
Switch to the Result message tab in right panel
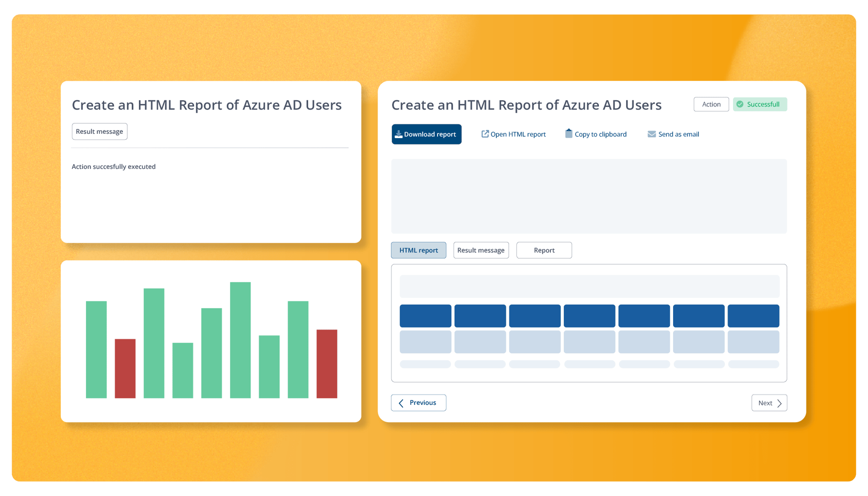481,250
